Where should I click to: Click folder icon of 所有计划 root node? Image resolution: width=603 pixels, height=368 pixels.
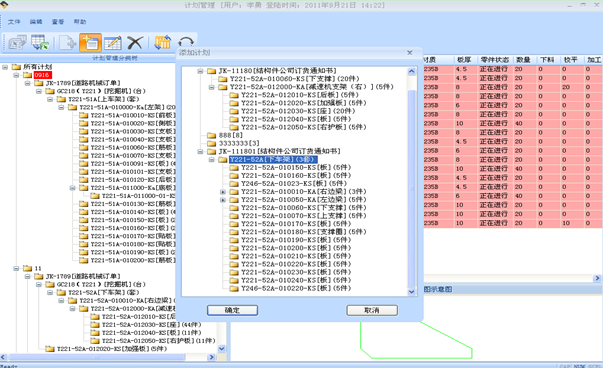tap(16, 67)
